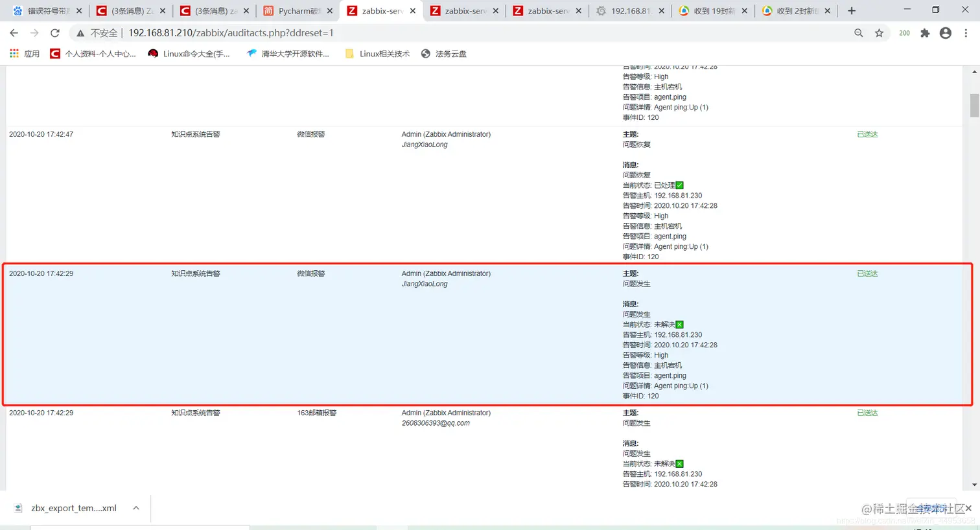
Task: Open the Linux相关技术 bookmark folder
Action: [x=377, y=54]
